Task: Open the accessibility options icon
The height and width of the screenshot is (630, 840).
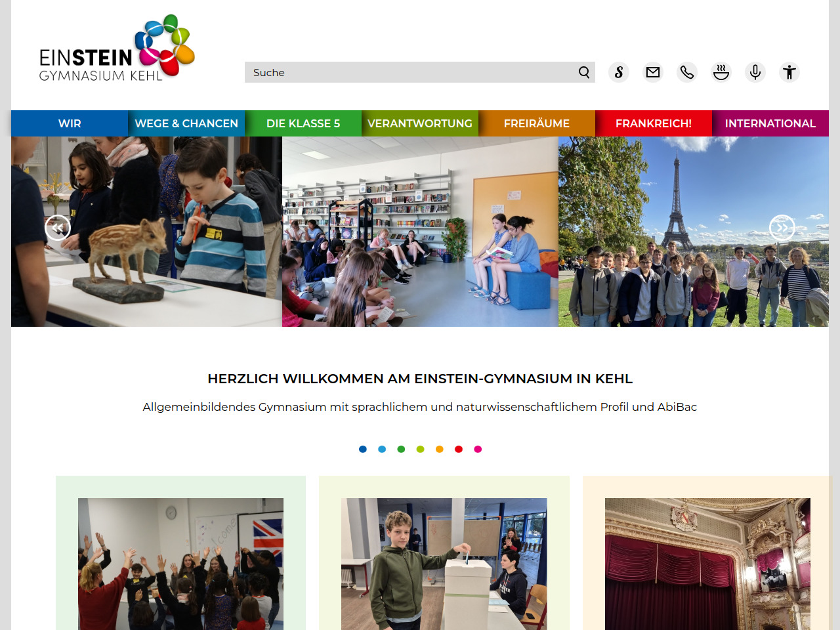Action: (789, 72)
